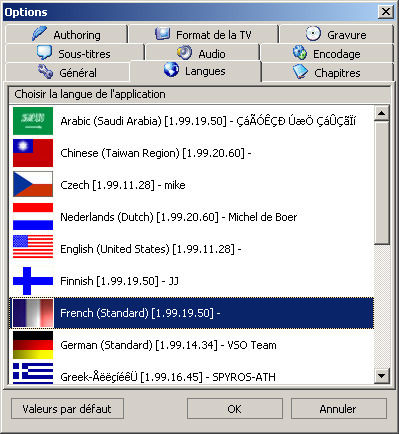Click the language list scroll up arrow

coord(382,113)
